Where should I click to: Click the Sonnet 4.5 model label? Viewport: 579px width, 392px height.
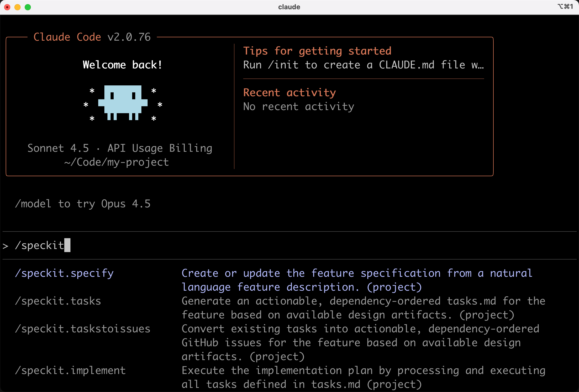pyautogui.click(x=58, y=148)
